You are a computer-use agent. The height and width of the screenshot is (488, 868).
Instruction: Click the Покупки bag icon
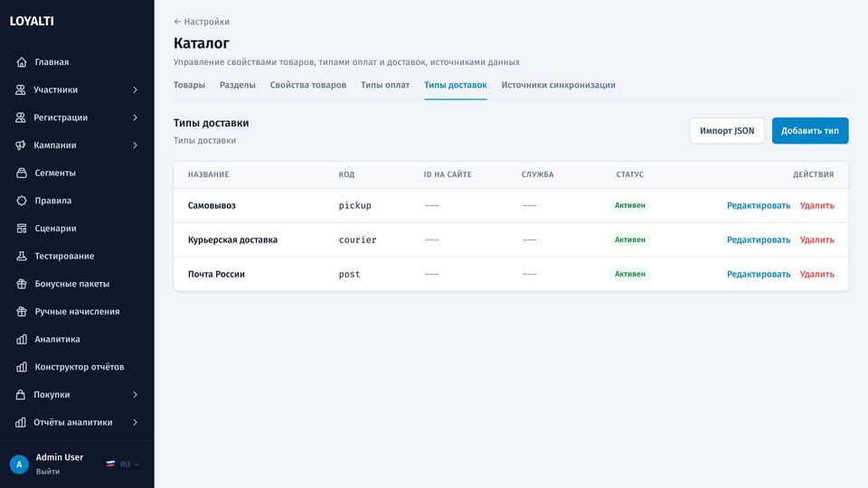[x=21, y=395]
